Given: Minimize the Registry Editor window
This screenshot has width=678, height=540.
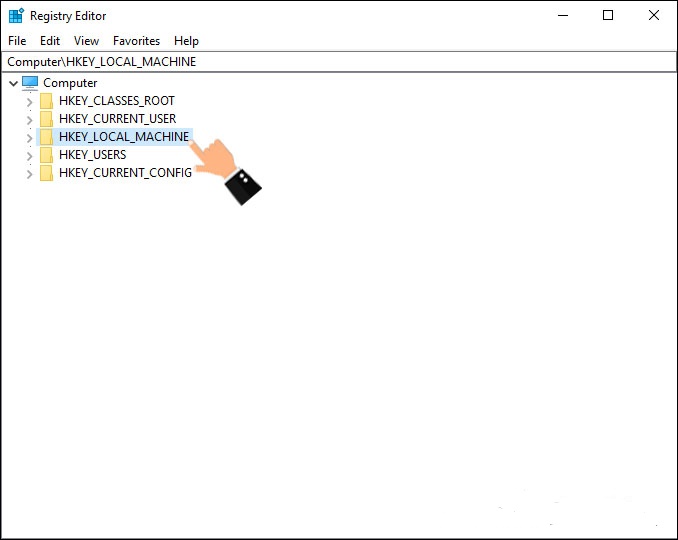Looking at the screenshot, I should [563, 16].
